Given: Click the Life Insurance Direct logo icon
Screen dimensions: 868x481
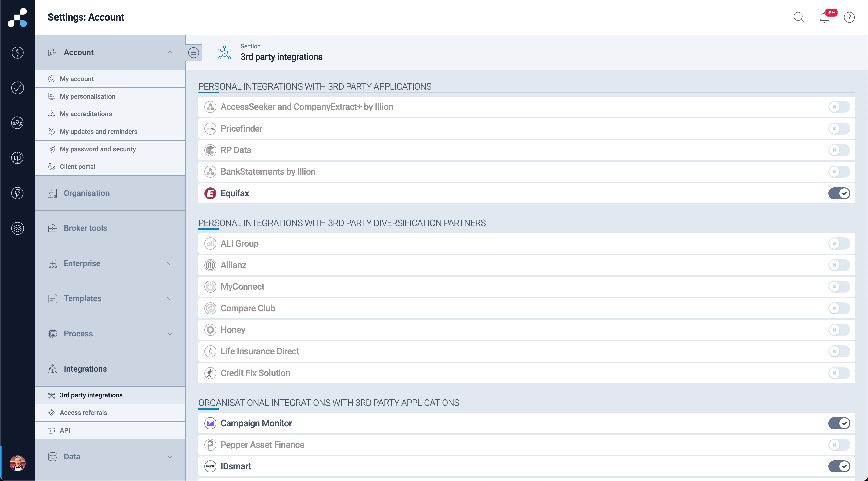Looking at the screenshot, I should tap(211, 351).
